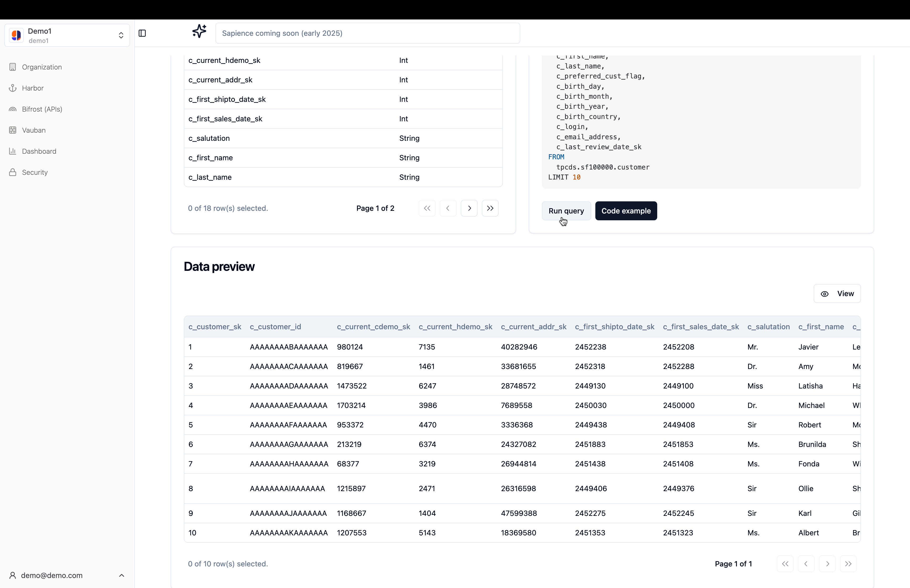
Task: Sort by c_customer_sk column header
Action: click(215, 326)
